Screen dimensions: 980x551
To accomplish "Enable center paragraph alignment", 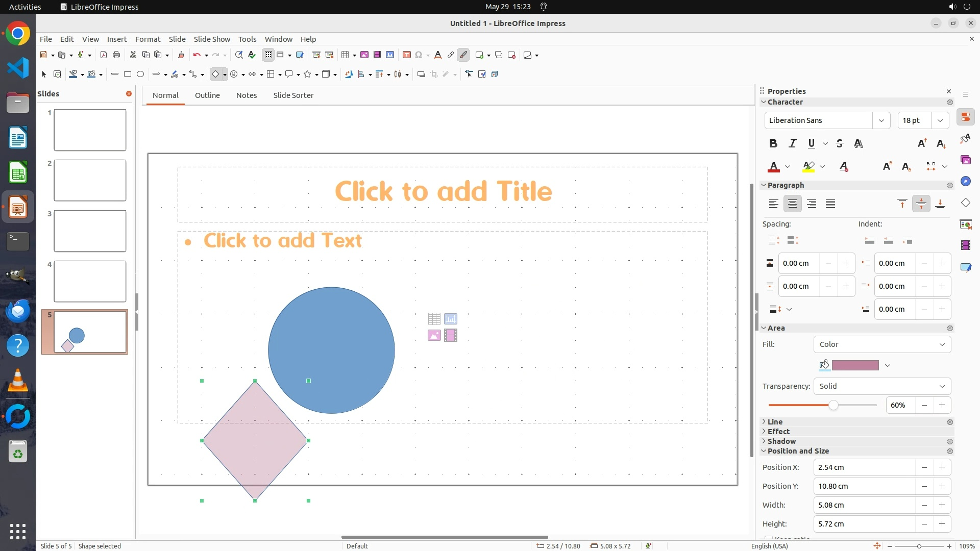I will [792, 204].
